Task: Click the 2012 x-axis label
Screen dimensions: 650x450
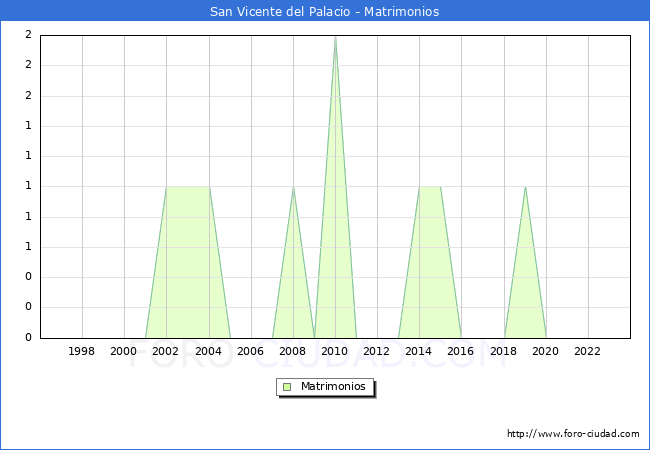Action: pos(376,351)
